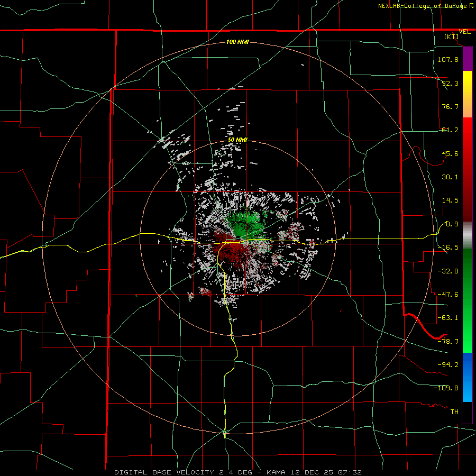
Task: Click the 14.5 velocity scale value
Action: [x=450, y=200]
